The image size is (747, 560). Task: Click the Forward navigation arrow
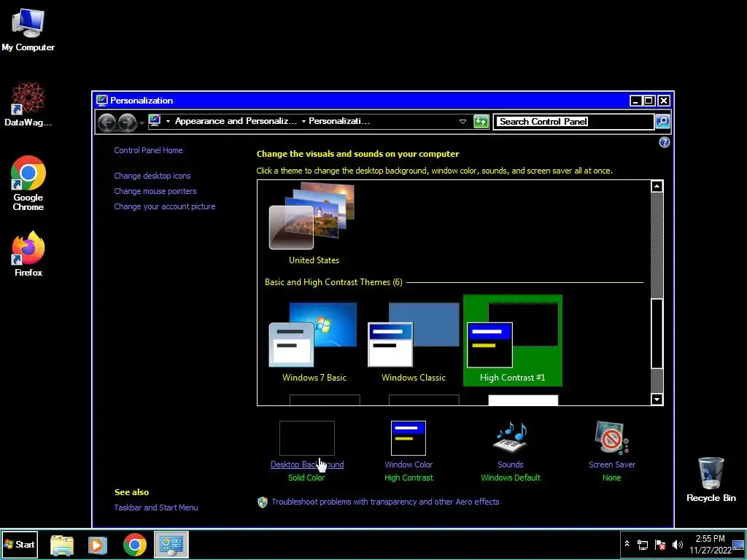click(x=127, y=122)
